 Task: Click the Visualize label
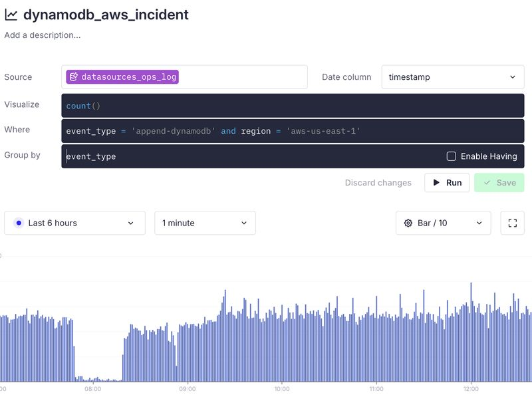click(x=22, y=104)
